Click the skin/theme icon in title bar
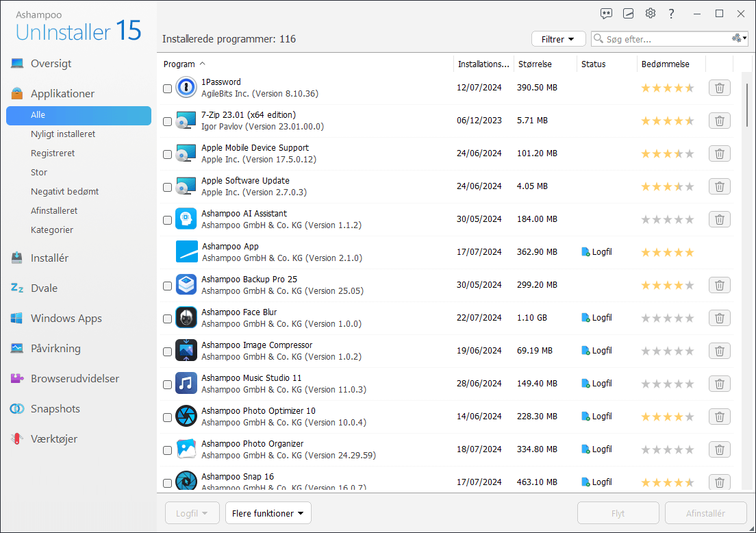 (x=628, y=14)
